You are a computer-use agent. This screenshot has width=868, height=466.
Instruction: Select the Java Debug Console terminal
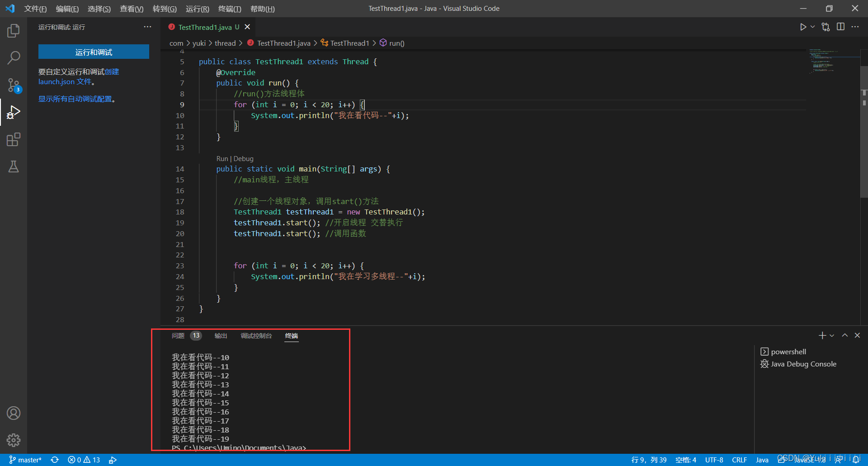798,364
